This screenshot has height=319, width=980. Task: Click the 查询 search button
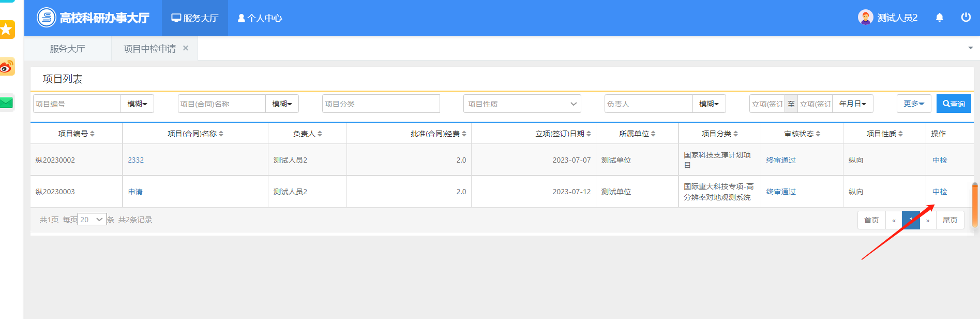coord(953,104)
